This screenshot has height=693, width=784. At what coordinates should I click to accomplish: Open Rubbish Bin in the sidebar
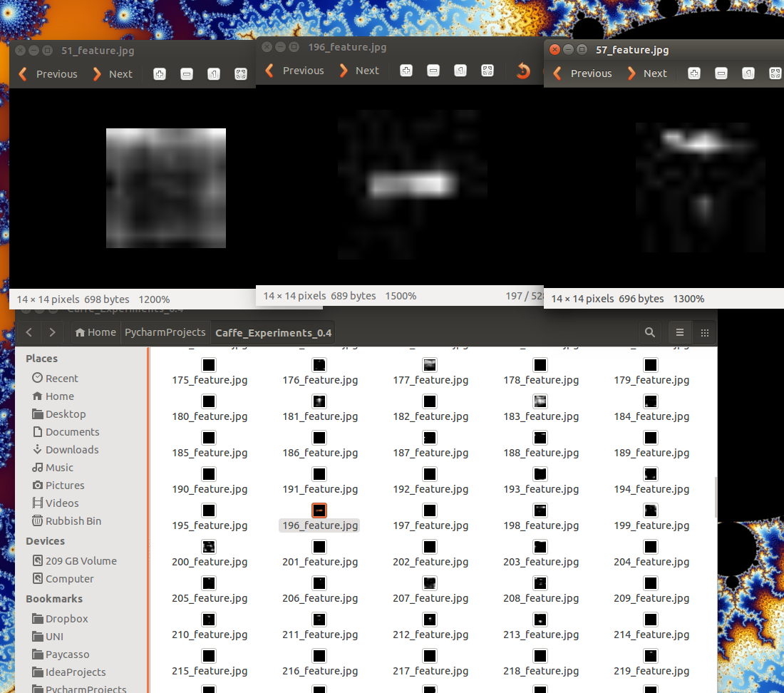66,521
